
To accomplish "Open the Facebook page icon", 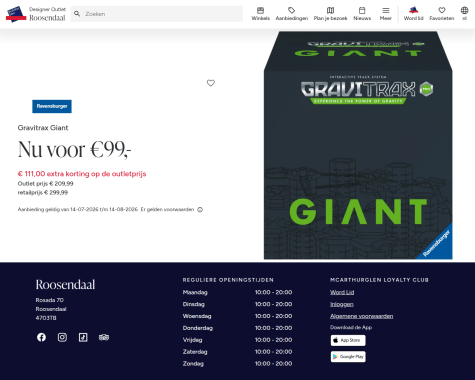I will 41,337.
